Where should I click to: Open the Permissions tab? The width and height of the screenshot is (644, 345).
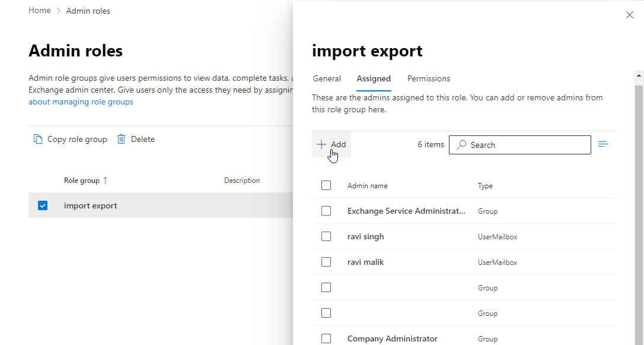click(x=429, y=78)
